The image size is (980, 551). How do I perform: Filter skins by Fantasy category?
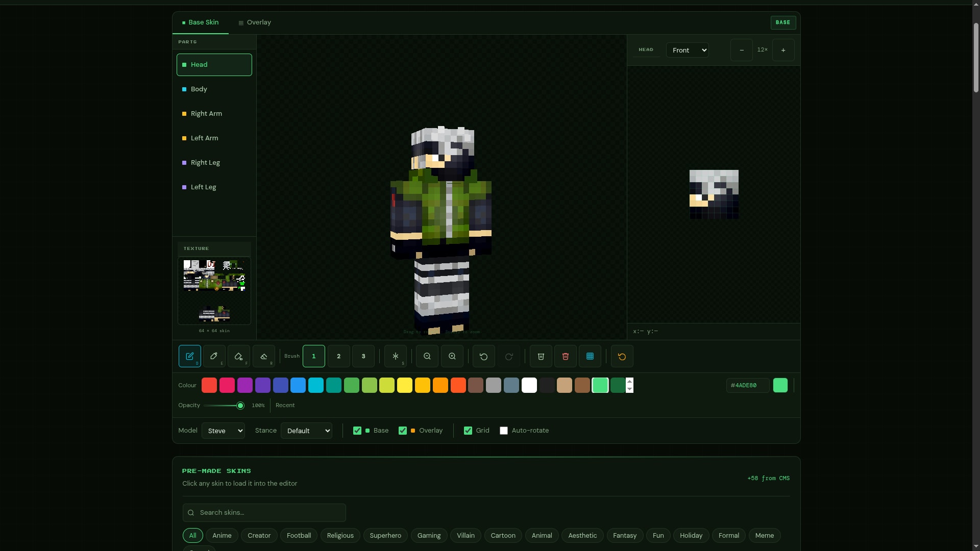click(625, 536)
